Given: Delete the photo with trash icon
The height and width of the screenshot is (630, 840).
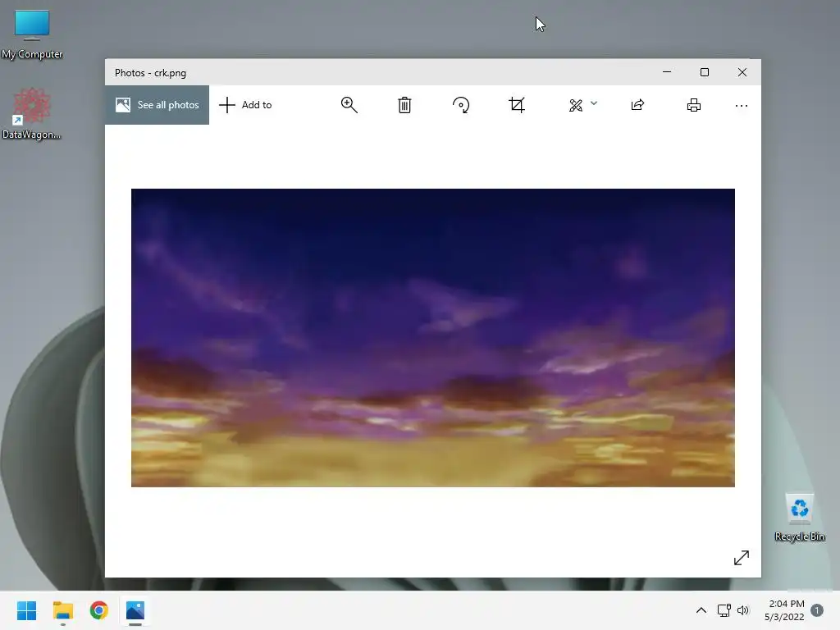Looking at the screenshot, I should pos(404,105).
